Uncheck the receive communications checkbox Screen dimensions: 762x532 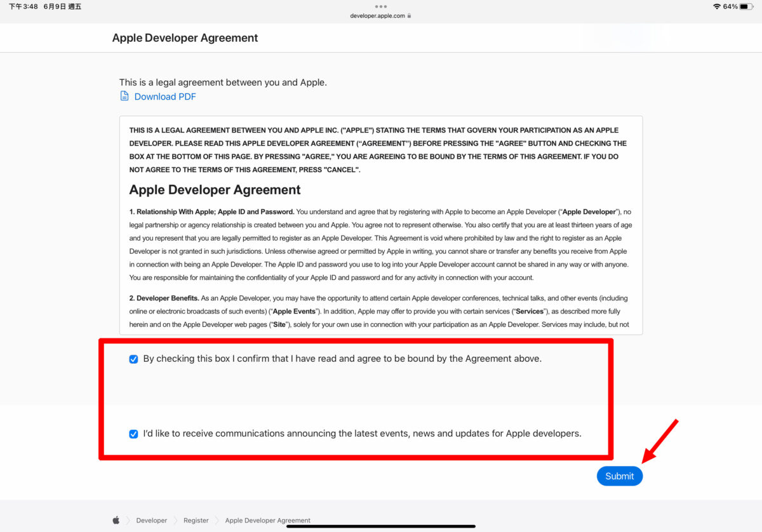[x=133, y=434]
